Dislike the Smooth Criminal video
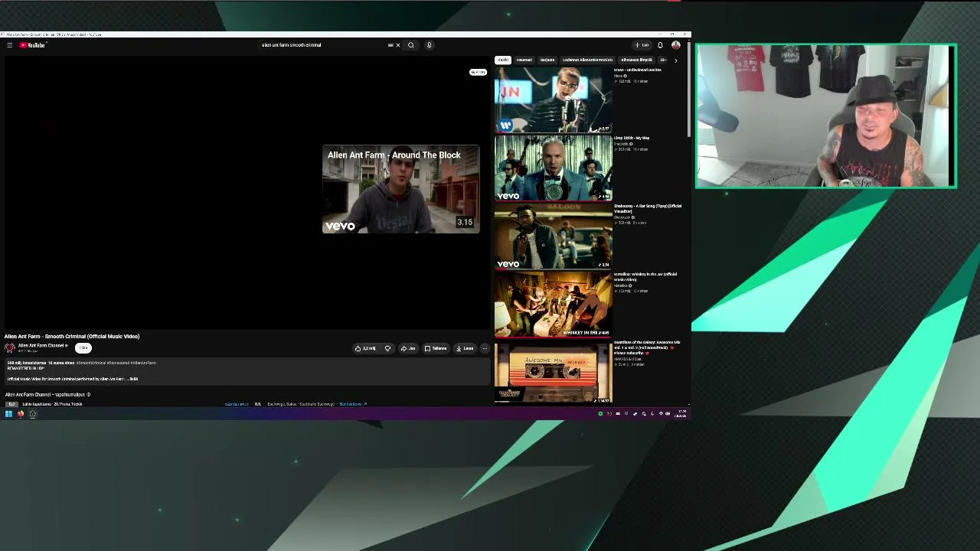The height and width of the screenshot is (551, 980). click(x=387, y=348)
